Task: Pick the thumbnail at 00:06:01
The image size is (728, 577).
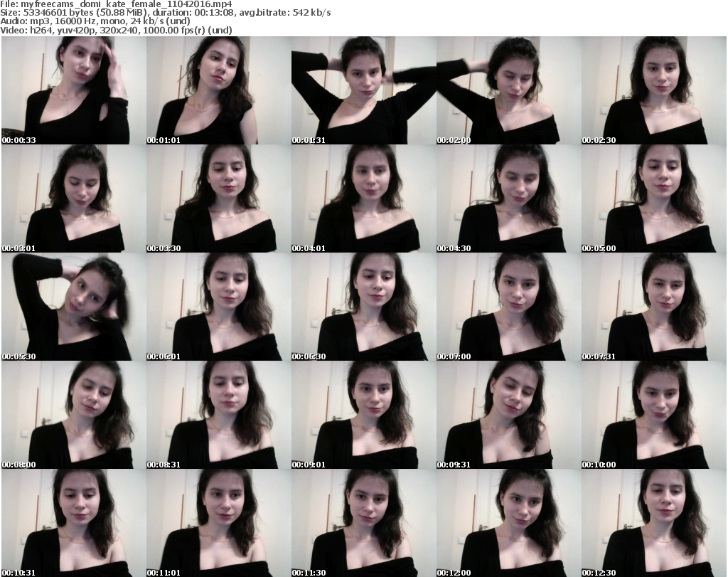Action: coord(219,307)
